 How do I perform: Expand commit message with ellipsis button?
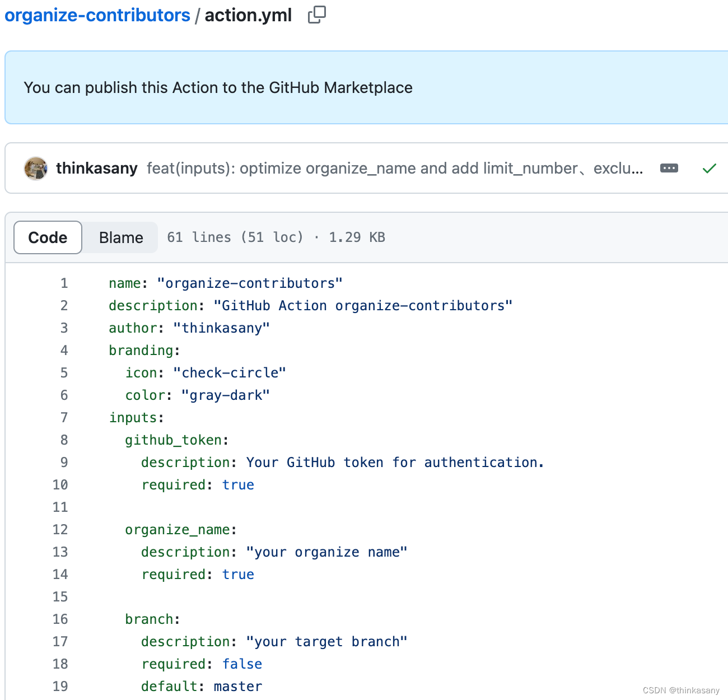coord(669,168)
